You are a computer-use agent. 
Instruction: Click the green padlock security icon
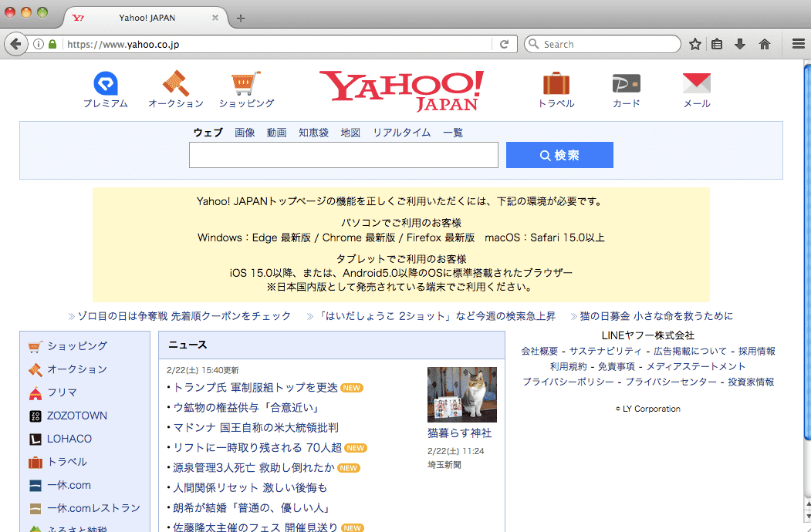(x=52, y=44)
